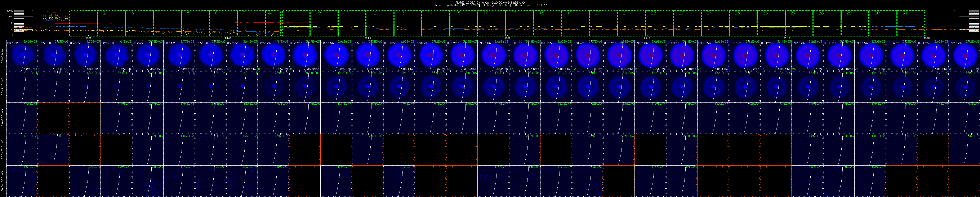Click the 09:10 time axis tick label
980x197 pixels.
pos(647,38)
